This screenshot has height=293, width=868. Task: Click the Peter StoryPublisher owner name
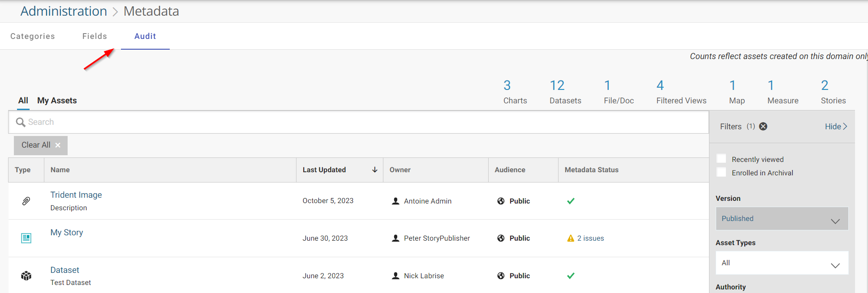[x=437, y=238]
